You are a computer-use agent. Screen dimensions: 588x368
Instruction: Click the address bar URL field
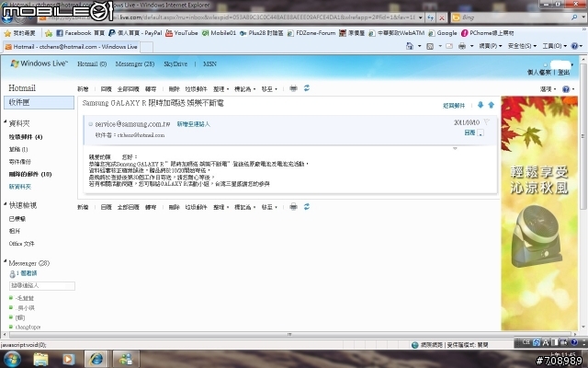(x=229, y=17)
